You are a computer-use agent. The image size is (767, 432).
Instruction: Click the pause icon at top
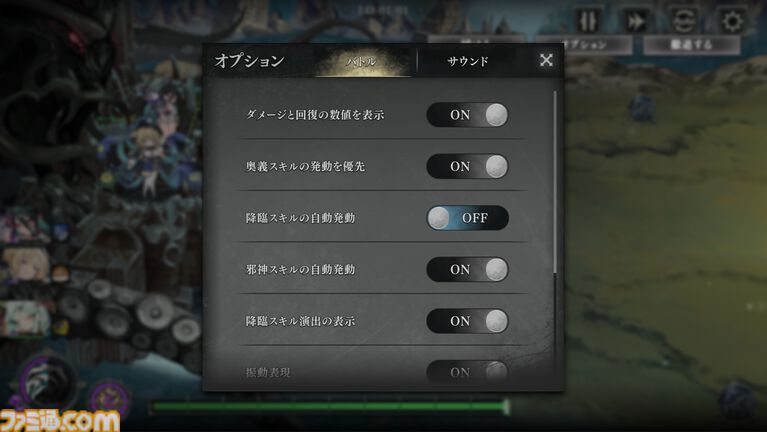click(587, 21)
